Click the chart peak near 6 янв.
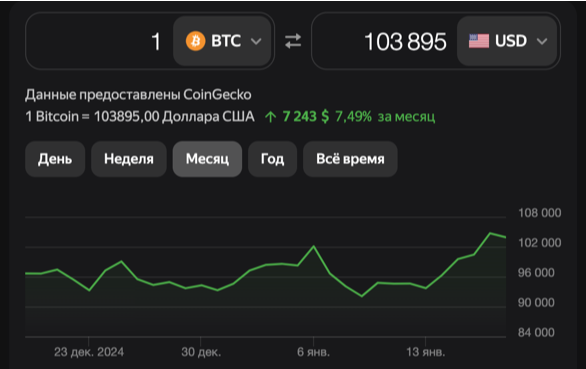 coord(314,246)
